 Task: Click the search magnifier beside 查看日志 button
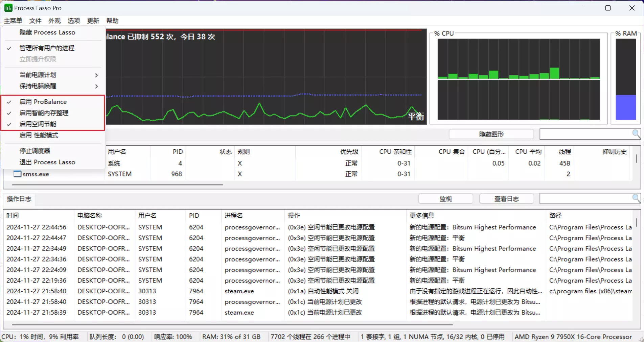636,198
